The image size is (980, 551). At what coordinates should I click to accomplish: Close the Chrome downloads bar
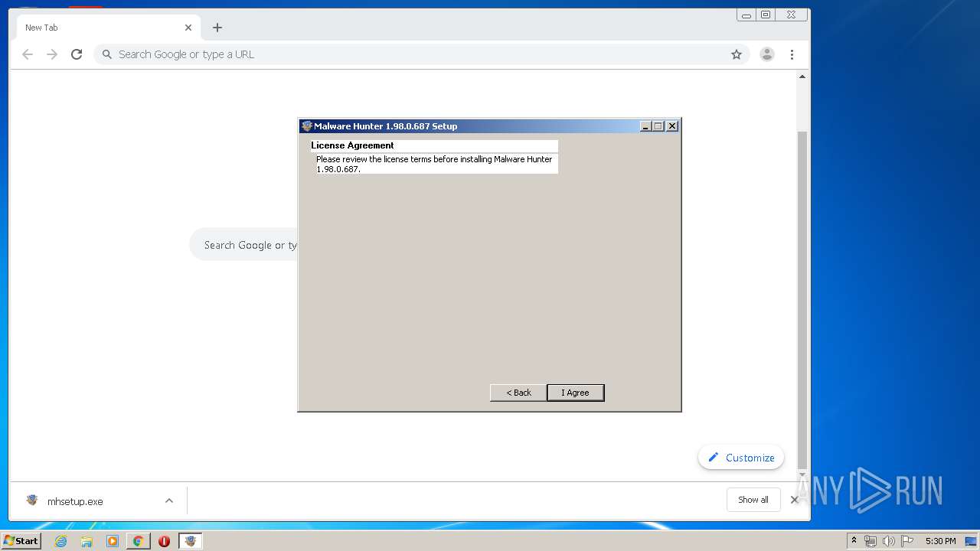tap(794, 500)
